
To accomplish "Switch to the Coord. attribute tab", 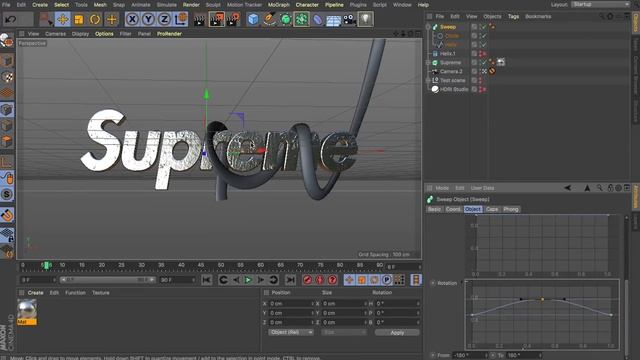I will click(x=453, y=209).
